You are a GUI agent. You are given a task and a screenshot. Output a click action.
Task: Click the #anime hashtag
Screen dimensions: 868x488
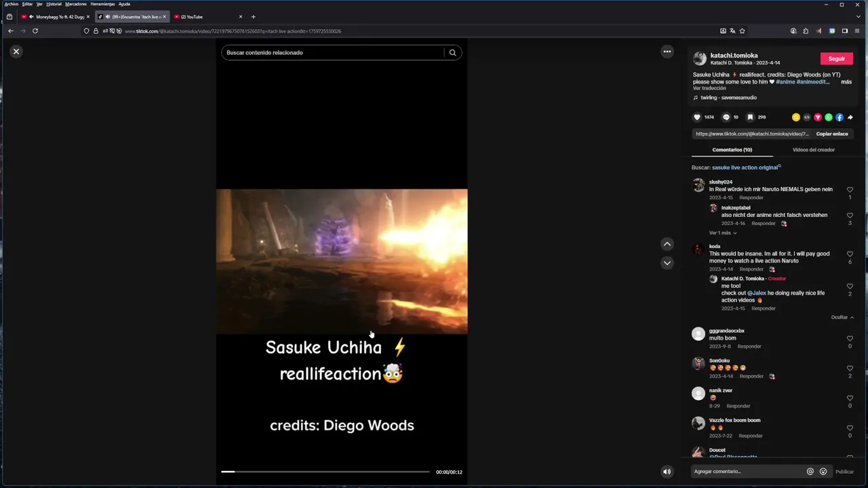click(785, 82)
